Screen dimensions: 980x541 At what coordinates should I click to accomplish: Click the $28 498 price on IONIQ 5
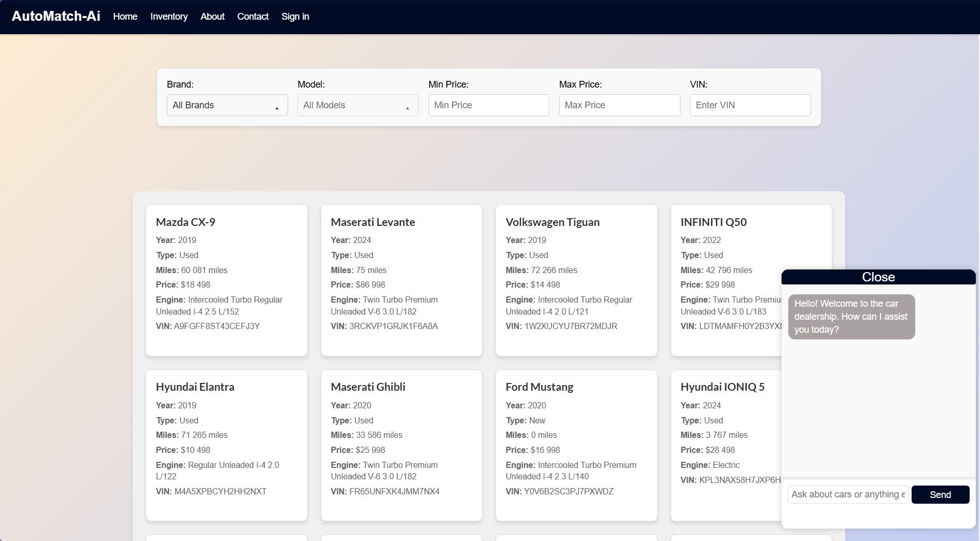720,450
